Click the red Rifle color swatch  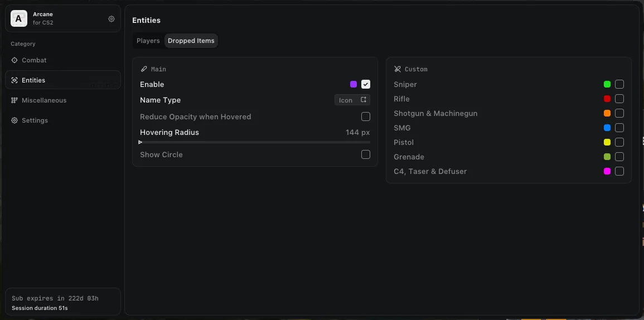click(607, 99)
